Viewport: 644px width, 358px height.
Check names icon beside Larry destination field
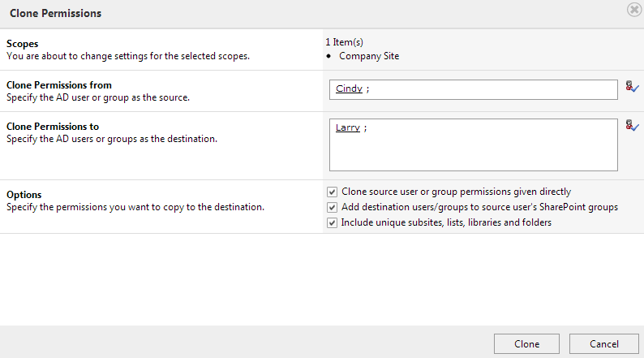tap(632, 125)
